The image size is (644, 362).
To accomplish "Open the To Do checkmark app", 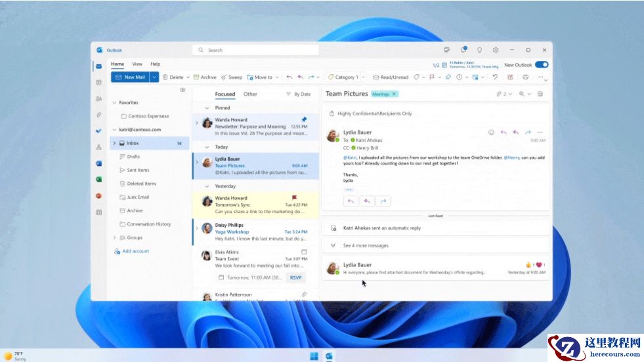I will pyautogui.click(x=99, y=131).
